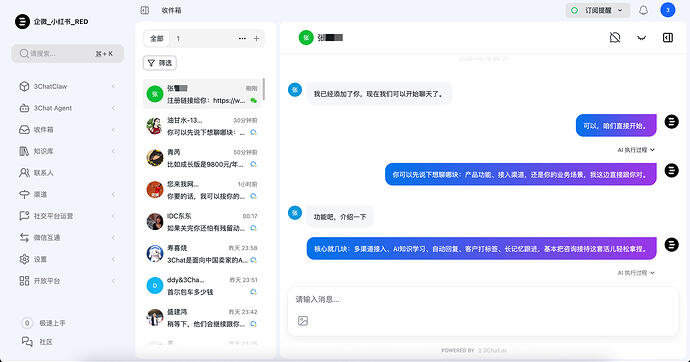Open the 3Chat Agent robot icon

point(24,108)
